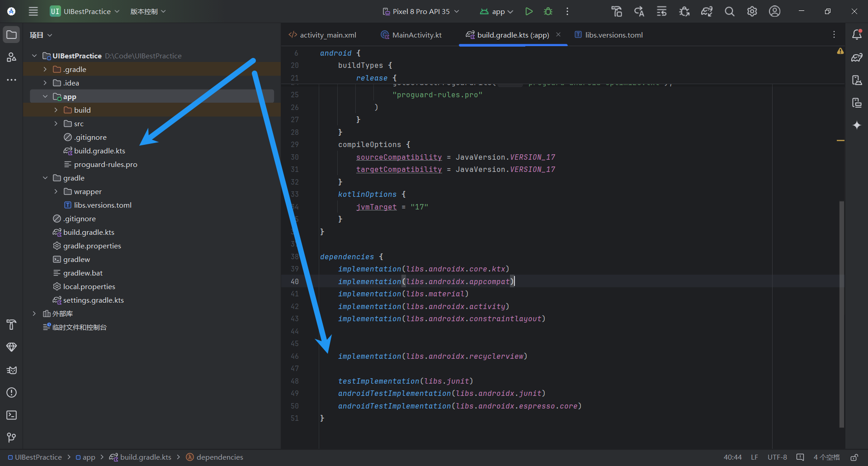Image resolution: width=868 pixels, height=466 pixels.
Task: Click UTF-8 encoding in the status bar
Action: pyautogui.click(x=777, y=457)
